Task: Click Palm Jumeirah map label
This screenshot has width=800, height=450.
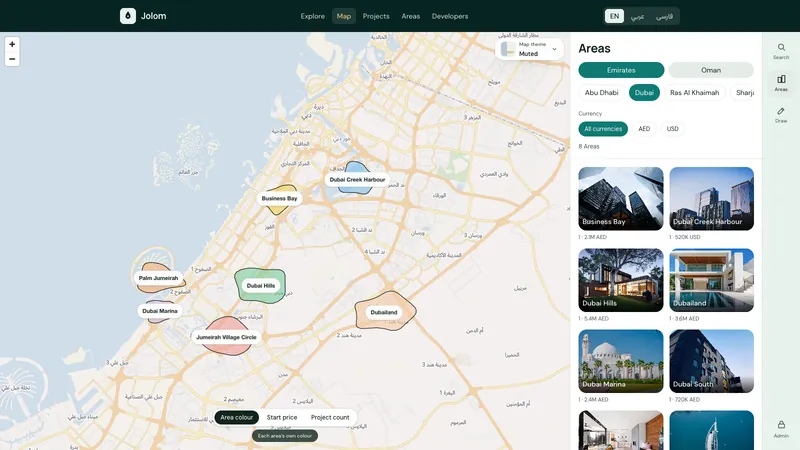Action: (x=158, y=278)
